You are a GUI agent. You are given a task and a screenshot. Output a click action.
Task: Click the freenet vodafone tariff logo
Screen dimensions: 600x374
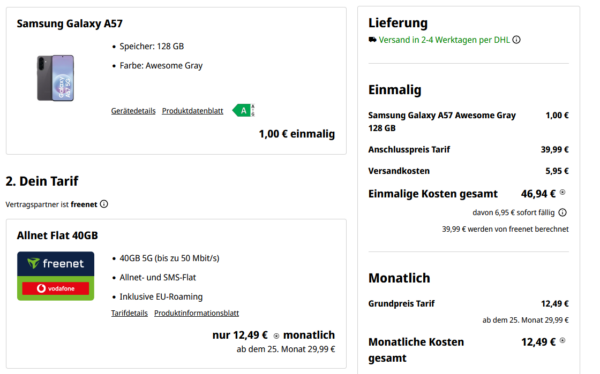pos(55,276)
